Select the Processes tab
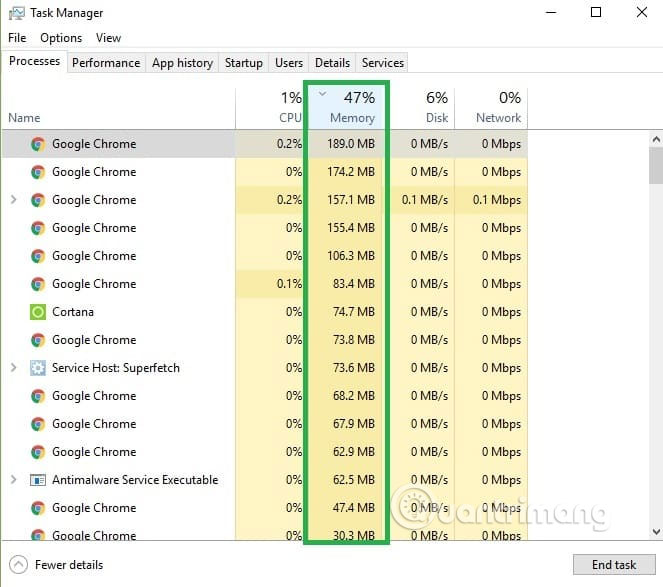The image size is (663, 587). click(x=34, y=61)
